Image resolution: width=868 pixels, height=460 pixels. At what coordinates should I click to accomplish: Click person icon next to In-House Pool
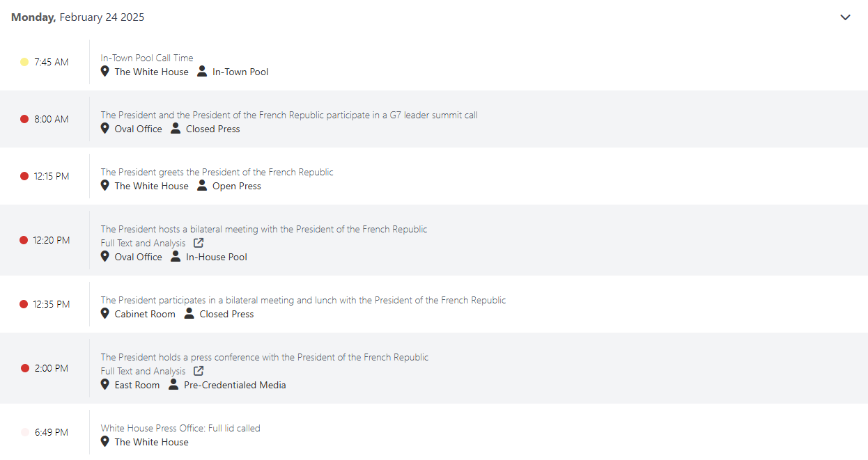pyautogui.click(x=176, y=256)
